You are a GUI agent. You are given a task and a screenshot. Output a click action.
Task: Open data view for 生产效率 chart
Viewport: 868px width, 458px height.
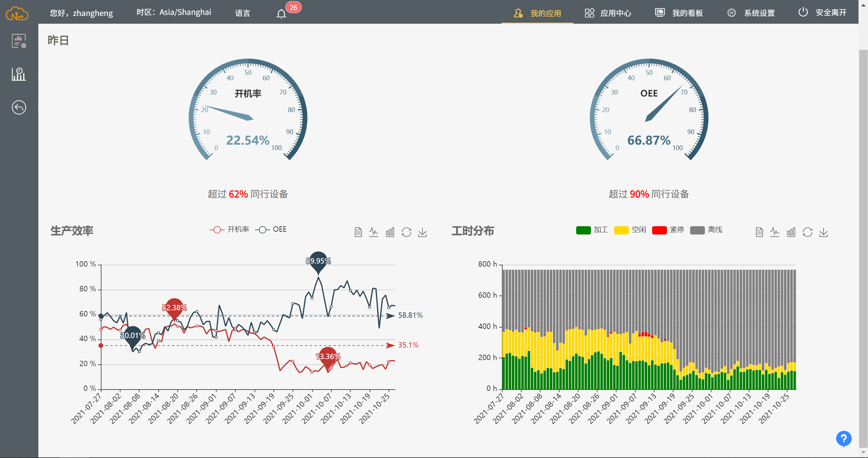(x=358, y=232)
